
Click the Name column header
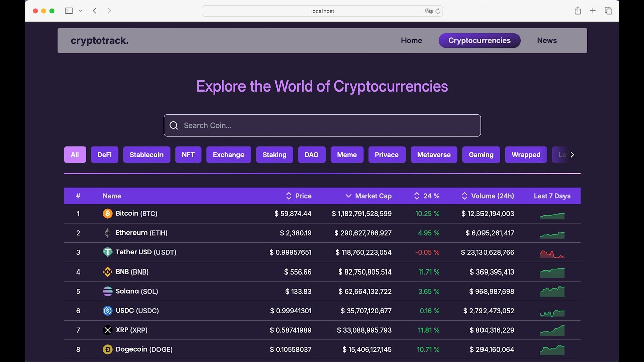point(112,196)
